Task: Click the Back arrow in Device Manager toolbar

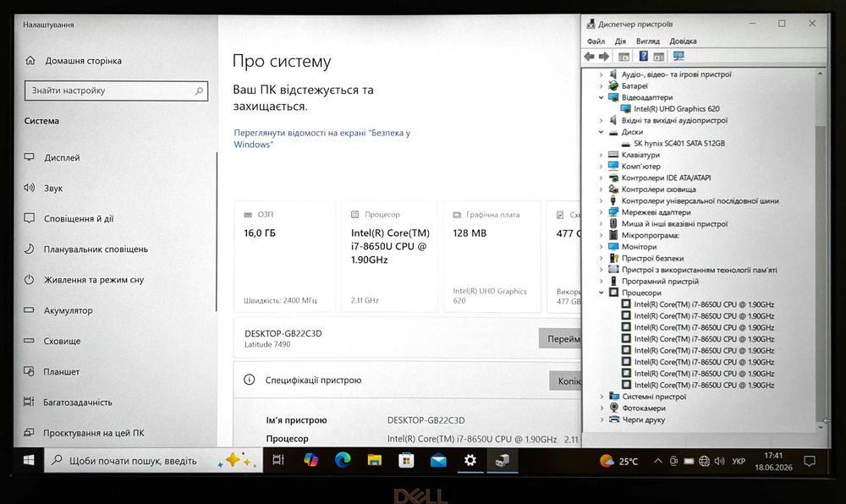Action: point(589,57)
